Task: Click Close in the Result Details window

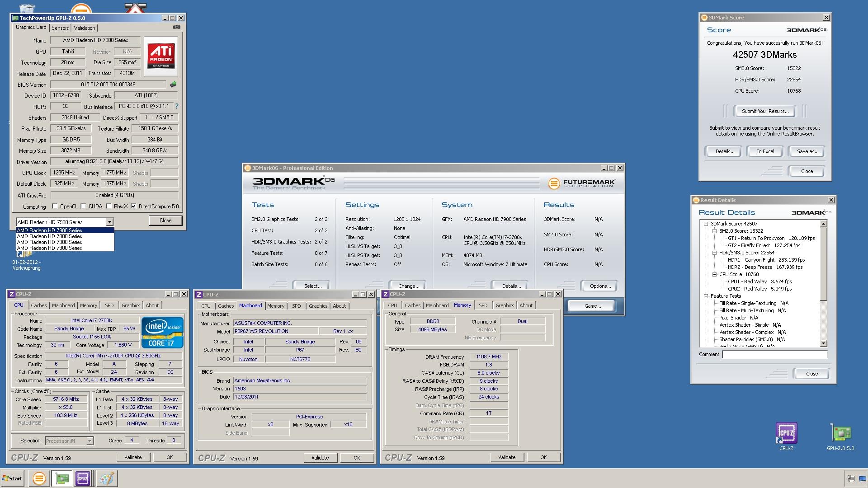Action: (x=812, y=374)
